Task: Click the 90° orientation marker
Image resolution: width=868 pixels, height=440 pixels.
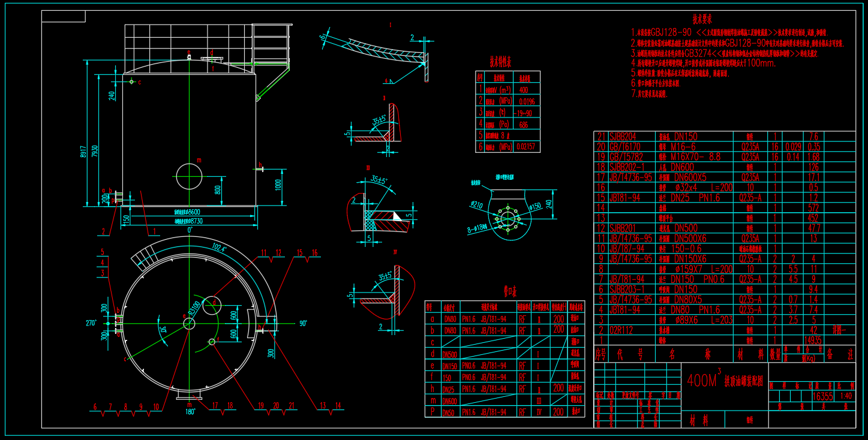Action: pyautogui.click(x=303, y=323)
